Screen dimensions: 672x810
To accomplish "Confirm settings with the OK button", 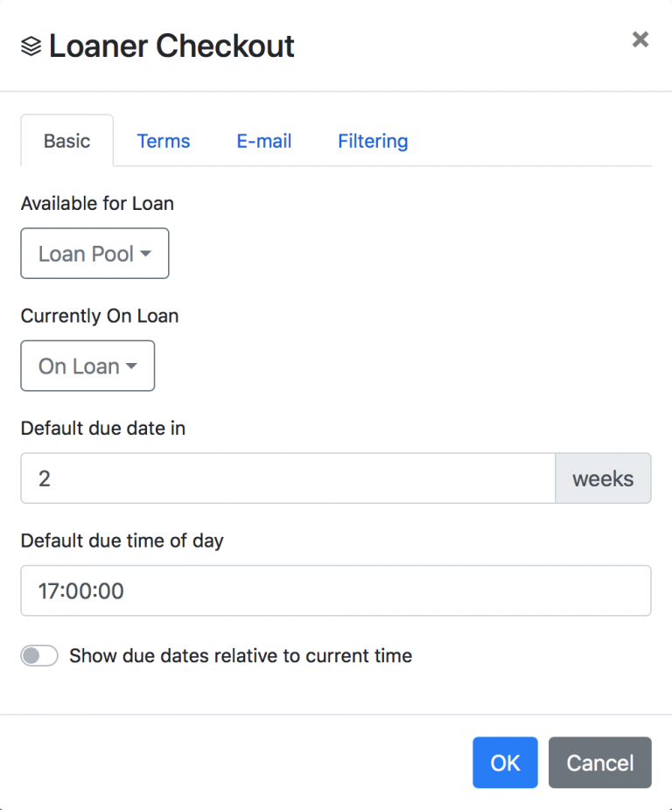I will tap(505, 762).
